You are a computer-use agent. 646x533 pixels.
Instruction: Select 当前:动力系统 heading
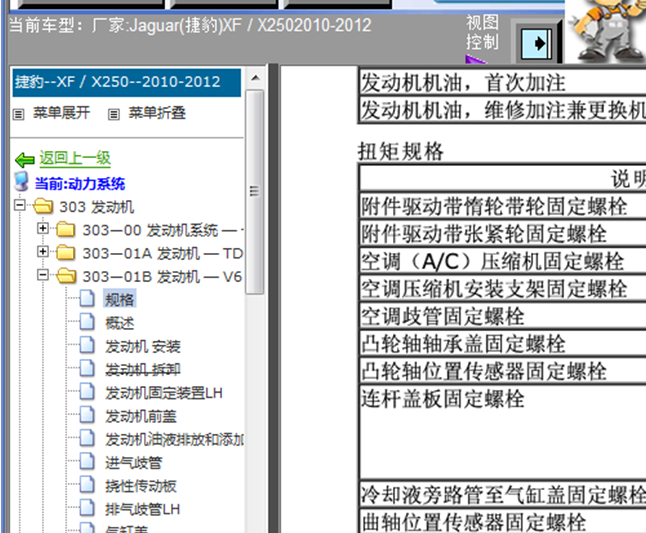click(80, 184)
